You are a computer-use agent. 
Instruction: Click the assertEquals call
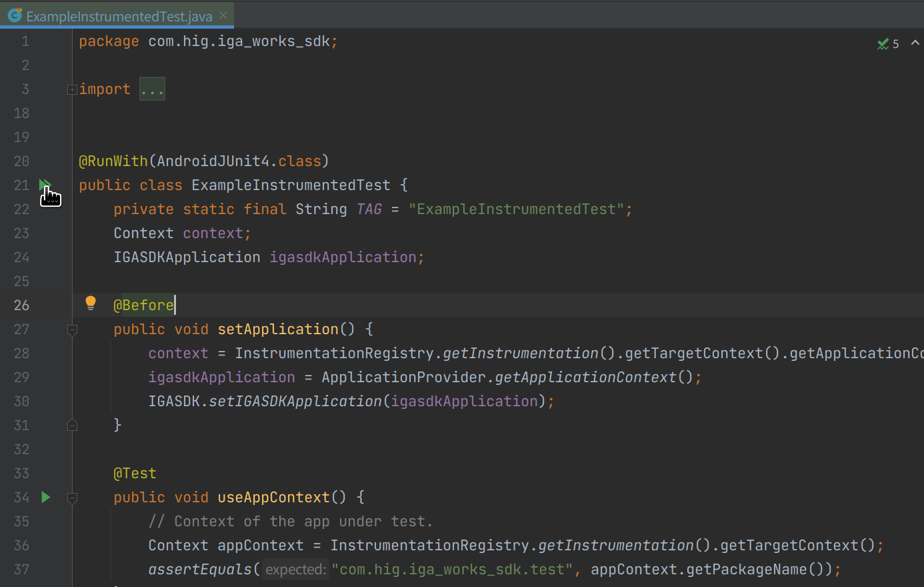pos(200,569)
